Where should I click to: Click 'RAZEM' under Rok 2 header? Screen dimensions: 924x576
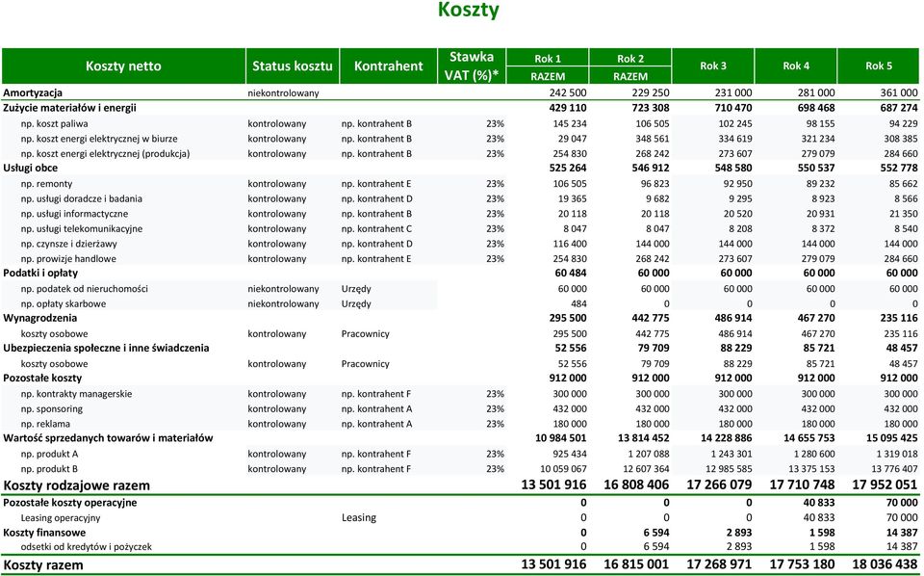629,76
